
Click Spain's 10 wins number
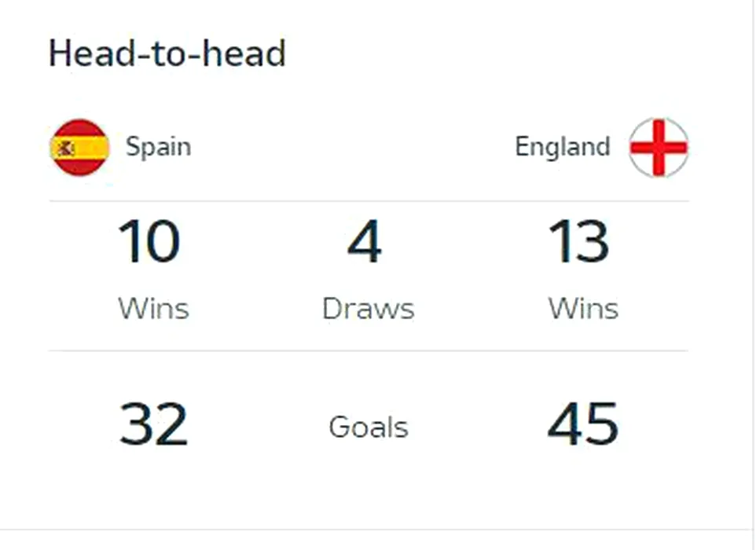click(x=149, y=241)
